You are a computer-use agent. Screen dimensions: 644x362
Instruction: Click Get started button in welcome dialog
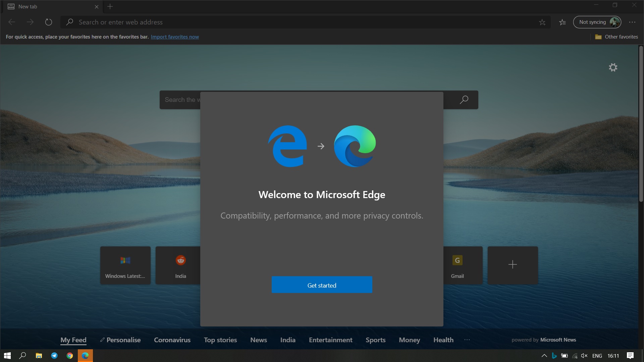point(322,285)
